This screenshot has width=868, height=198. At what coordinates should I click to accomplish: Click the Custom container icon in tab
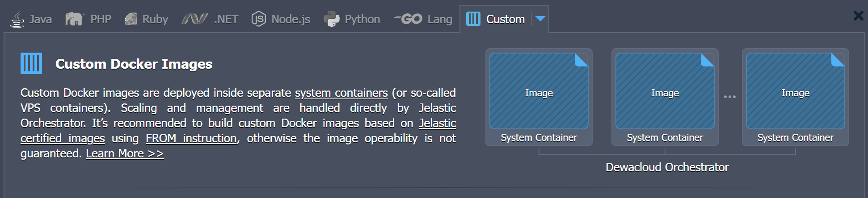pyautogui.click(x=473, y=19)
